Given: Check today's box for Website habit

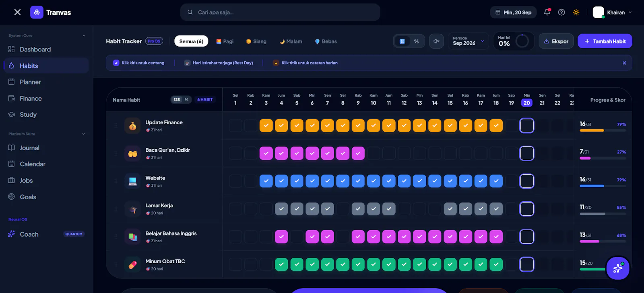Looking at the screenshot, I should point(527,181).
